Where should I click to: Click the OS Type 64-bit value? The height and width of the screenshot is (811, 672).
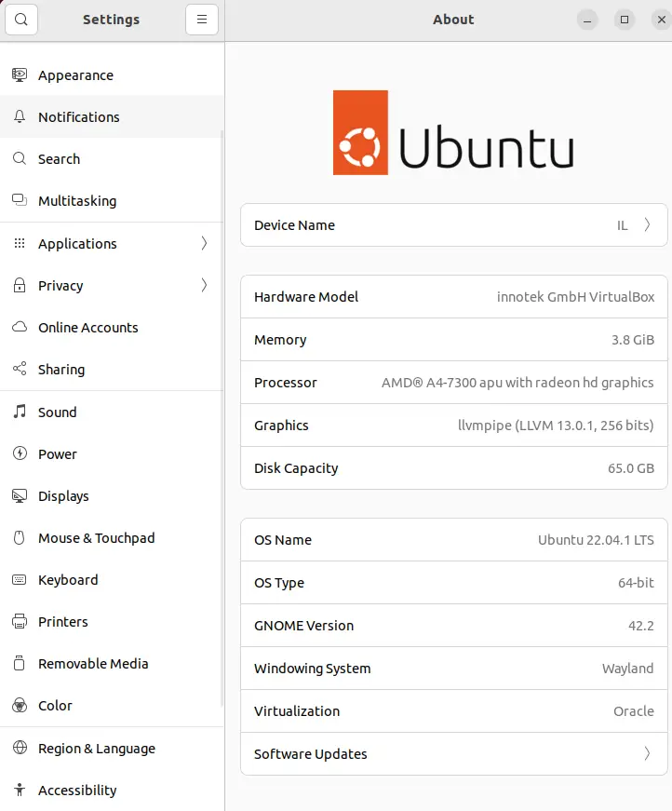tap(636, 583)
